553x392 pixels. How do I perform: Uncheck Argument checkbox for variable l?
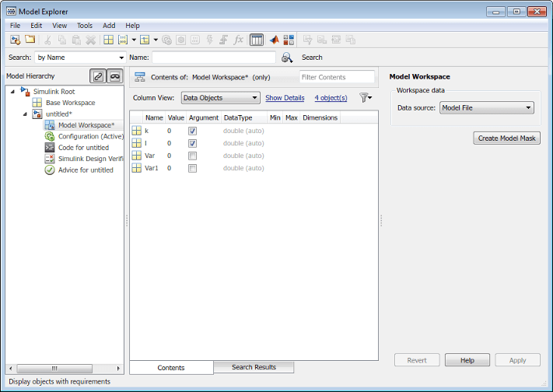(x=192, y=144)
